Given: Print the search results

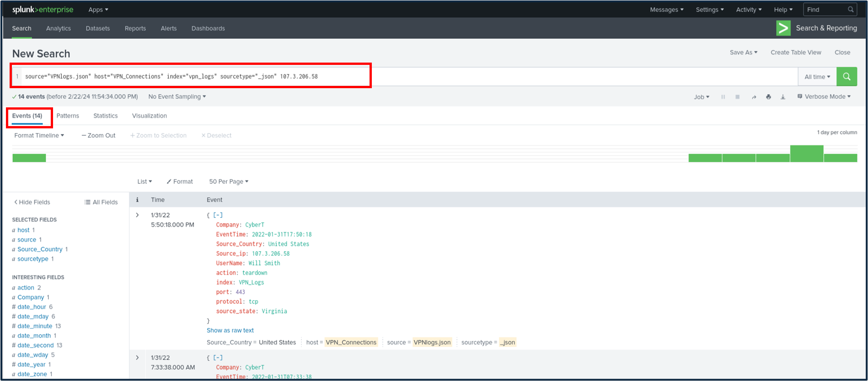Looking at the screenshot, I should tap(768, 97).
